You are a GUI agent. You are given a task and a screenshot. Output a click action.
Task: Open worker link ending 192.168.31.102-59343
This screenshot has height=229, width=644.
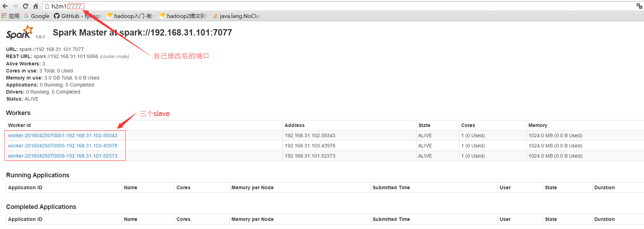tap(63, 135)
